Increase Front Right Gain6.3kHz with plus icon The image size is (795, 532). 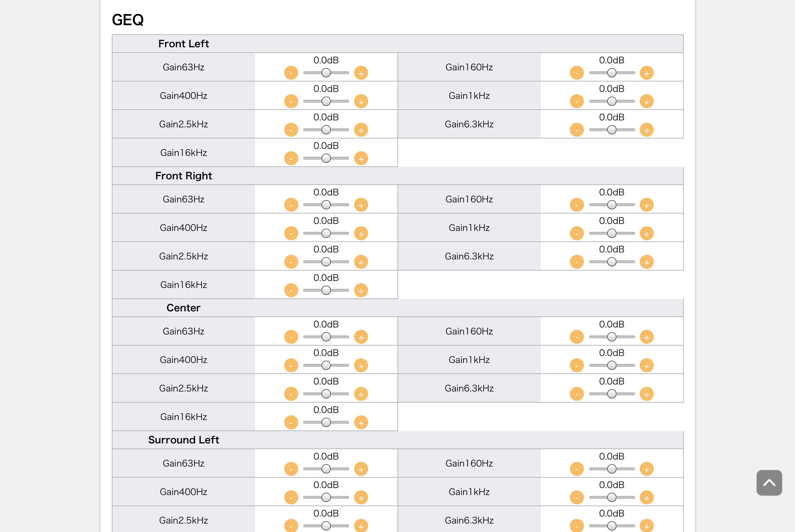tap(646, 262)
